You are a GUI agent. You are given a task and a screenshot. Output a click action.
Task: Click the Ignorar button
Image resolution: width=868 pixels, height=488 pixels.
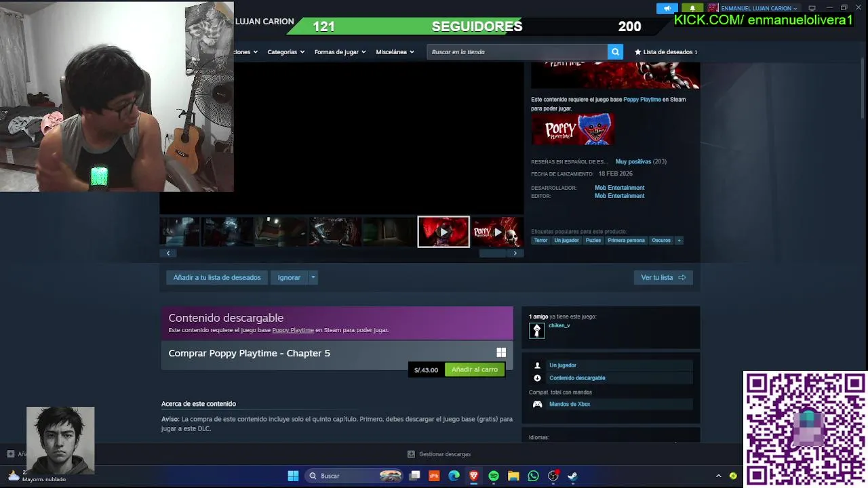(x=289, y=277)
